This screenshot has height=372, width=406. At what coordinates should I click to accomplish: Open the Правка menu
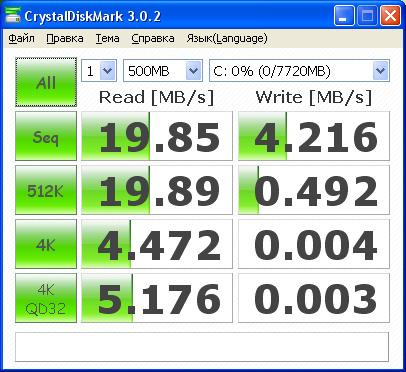(x=65, y=38)
